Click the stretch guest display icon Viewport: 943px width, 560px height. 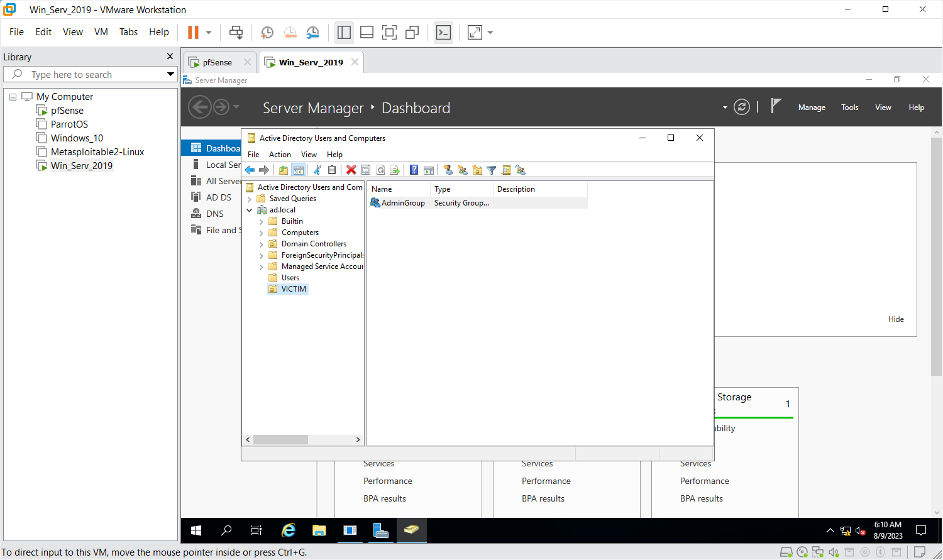(475, 33)
